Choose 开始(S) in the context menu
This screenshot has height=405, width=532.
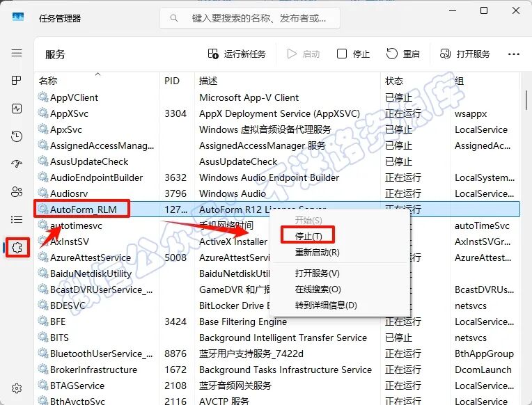click(x=308, y=220)
